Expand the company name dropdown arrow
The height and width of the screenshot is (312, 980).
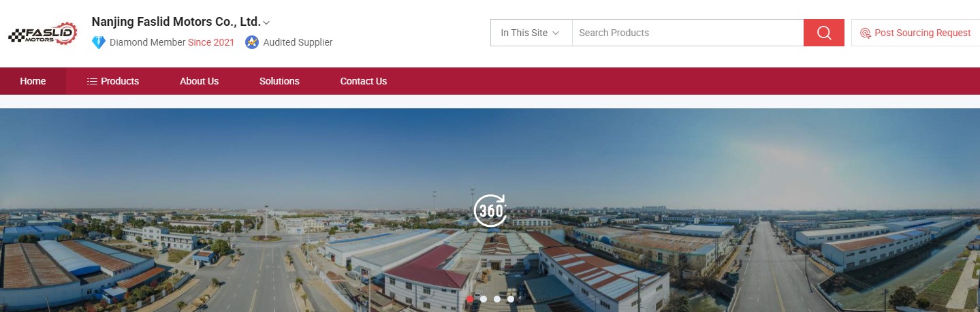[266, 22]
